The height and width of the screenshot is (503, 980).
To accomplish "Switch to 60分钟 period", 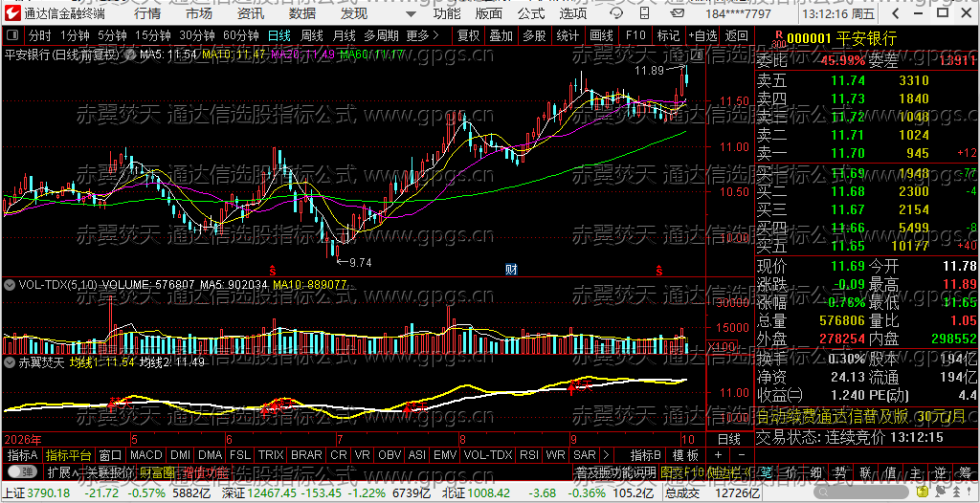I will coord(240,35).
